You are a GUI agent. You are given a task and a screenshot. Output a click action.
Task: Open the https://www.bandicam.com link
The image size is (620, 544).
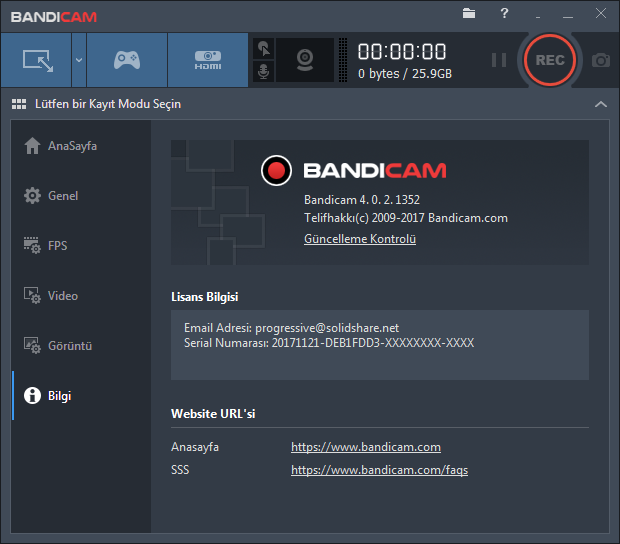366,447
